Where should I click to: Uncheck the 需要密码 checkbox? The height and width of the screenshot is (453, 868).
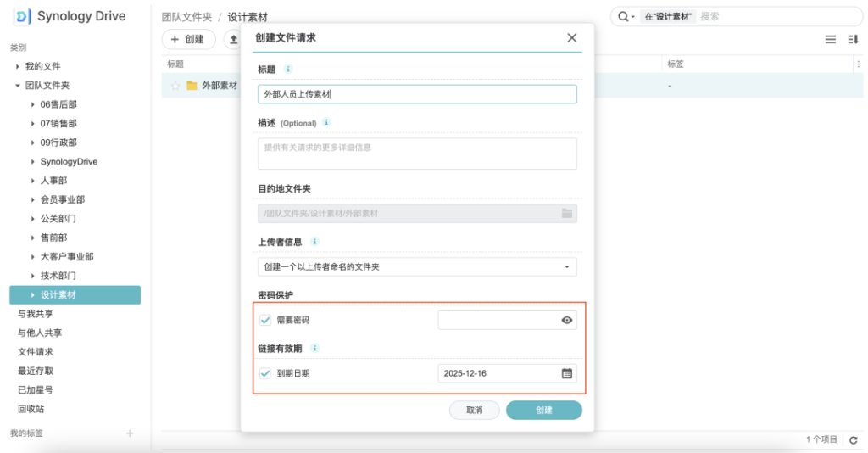265,320
